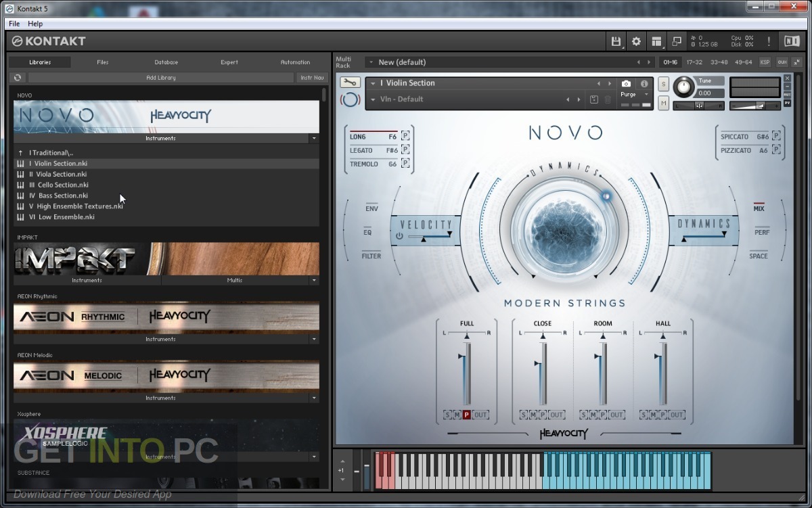The height and width of the screenshot is (508, 812).
Task: Toggle purge P for LEGATO articulation
Action: (x=405, y=150)
